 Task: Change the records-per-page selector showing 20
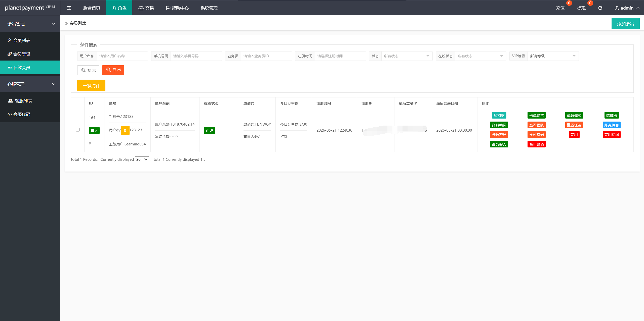coord(142,159)
